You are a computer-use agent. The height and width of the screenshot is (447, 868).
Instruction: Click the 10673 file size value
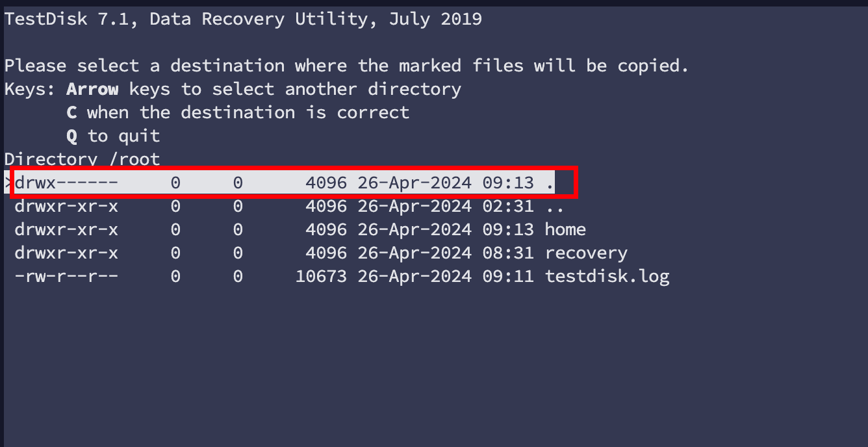[321, 276]
